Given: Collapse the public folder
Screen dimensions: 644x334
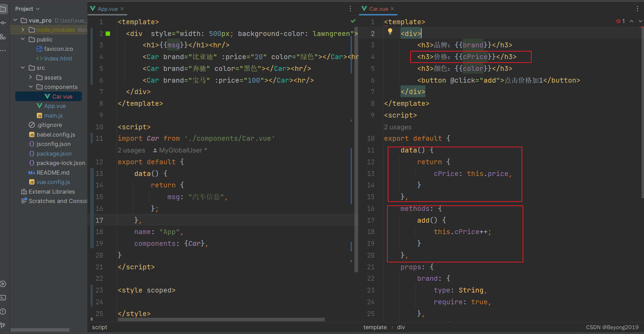Looking at the screenshot, I should pyautogui.click(x=23, y=39).
